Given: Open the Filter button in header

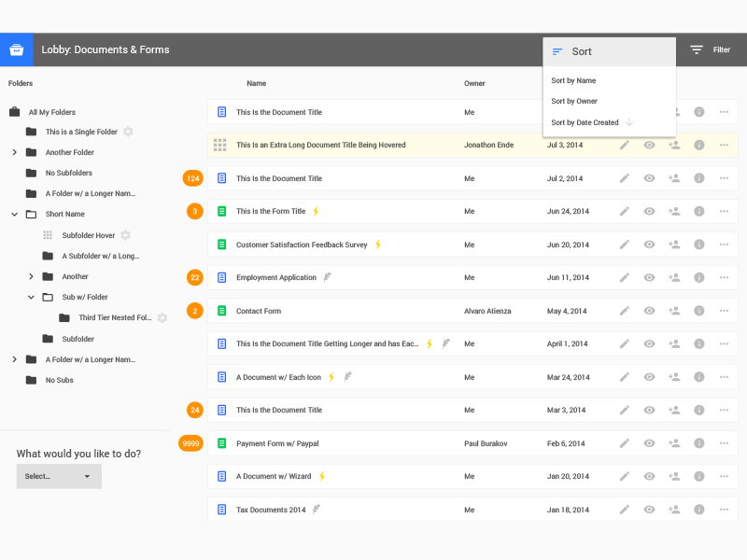Looking at the screenshot, I should [710, 49].
